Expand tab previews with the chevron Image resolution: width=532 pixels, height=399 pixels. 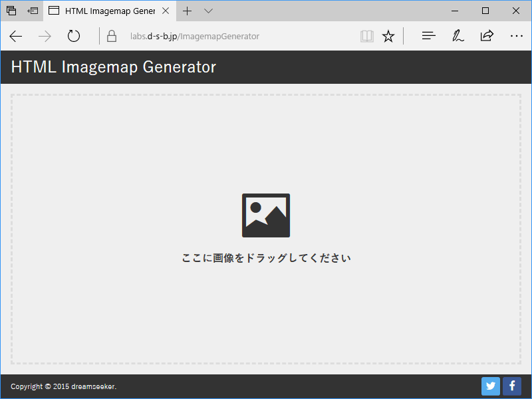208,11
